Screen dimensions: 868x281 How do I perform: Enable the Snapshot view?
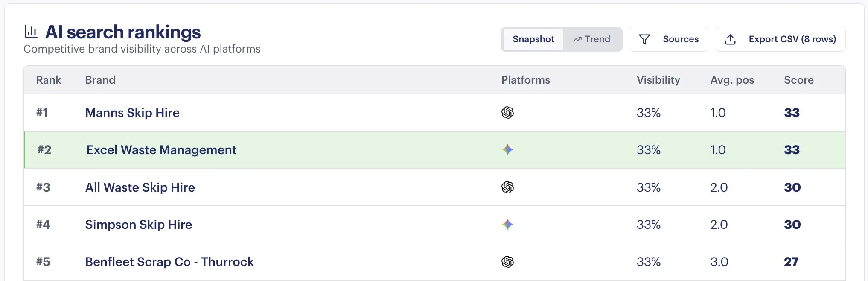[x=533, y=39]
